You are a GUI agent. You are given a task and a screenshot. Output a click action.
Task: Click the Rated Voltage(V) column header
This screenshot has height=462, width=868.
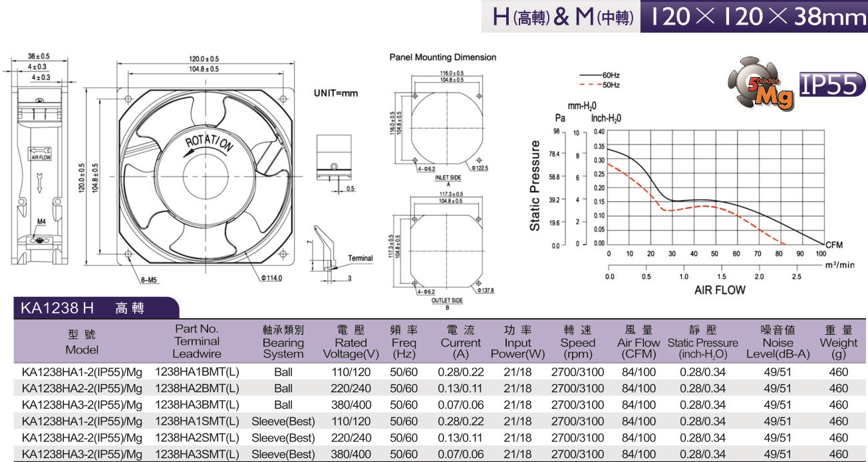[x=351, y=342]
